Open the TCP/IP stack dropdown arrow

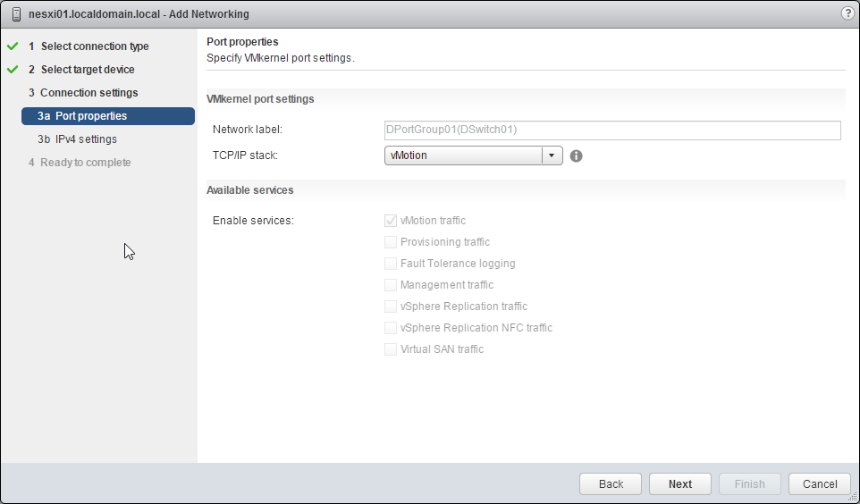(x=552, y=155)
